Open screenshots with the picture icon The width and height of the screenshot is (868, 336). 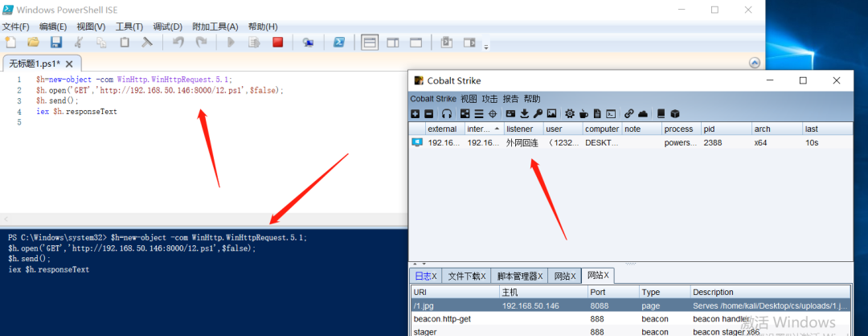pyautogui.click(x=551, y=113)
